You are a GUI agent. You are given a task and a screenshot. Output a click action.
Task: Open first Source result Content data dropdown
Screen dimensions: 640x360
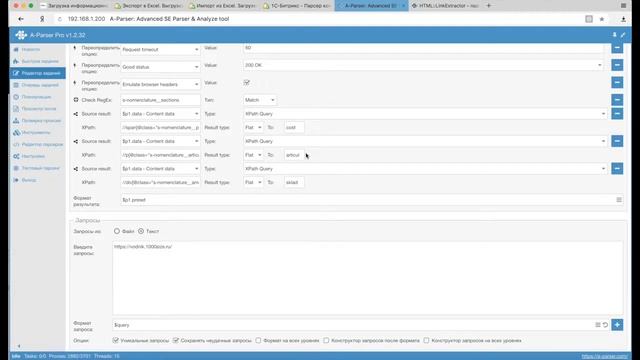[160, 114]
